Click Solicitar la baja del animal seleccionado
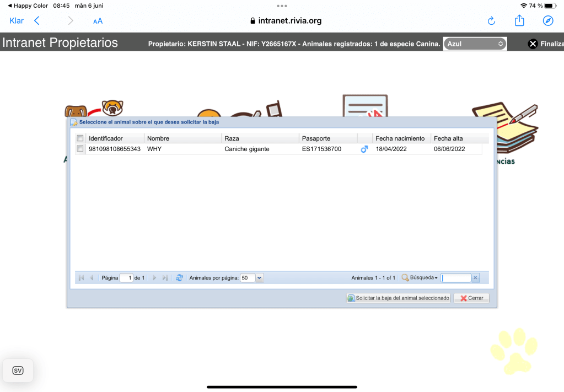The width and height of the screenshot is (564, 392). click(x=398, y=298)
